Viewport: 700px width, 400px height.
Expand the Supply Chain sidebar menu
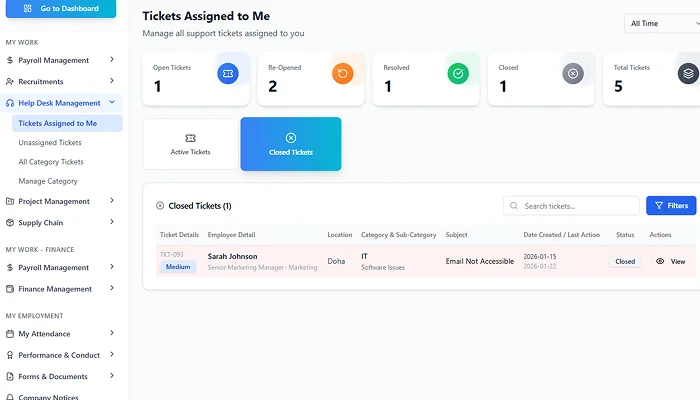[112, 223]
